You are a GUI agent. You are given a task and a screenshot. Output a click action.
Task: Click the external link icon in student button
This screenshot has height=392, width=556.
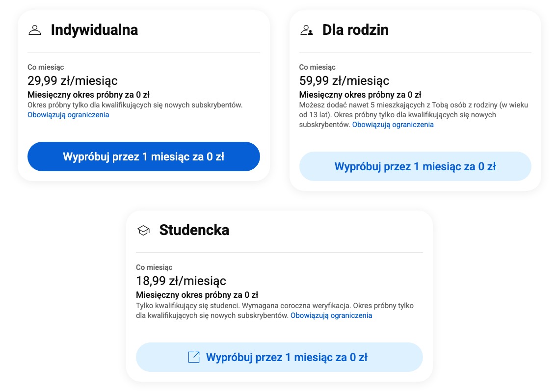point(194,357)
